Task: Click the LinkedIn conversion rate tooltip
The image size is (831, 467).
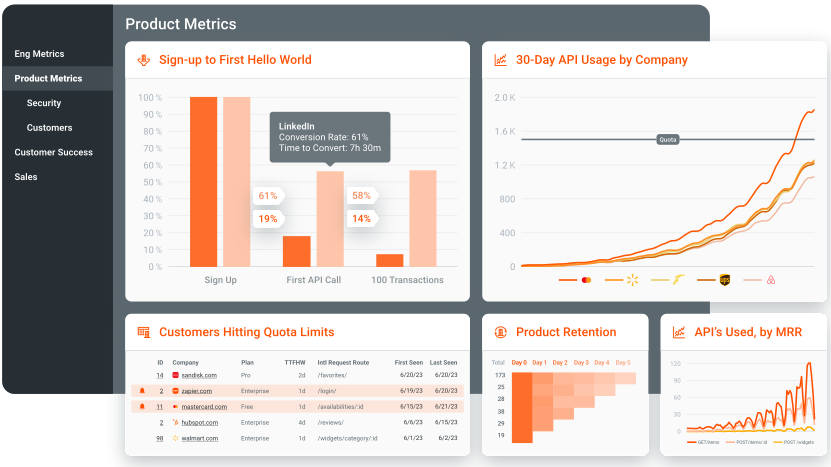Action: pyautogui.click(x=330, y=137)
